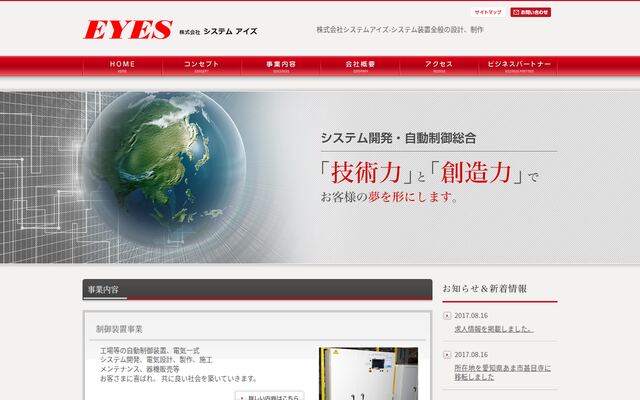
Task: Click the システム開発、電気設計、制作、施工 line
Action: click(x=156, y=360)
